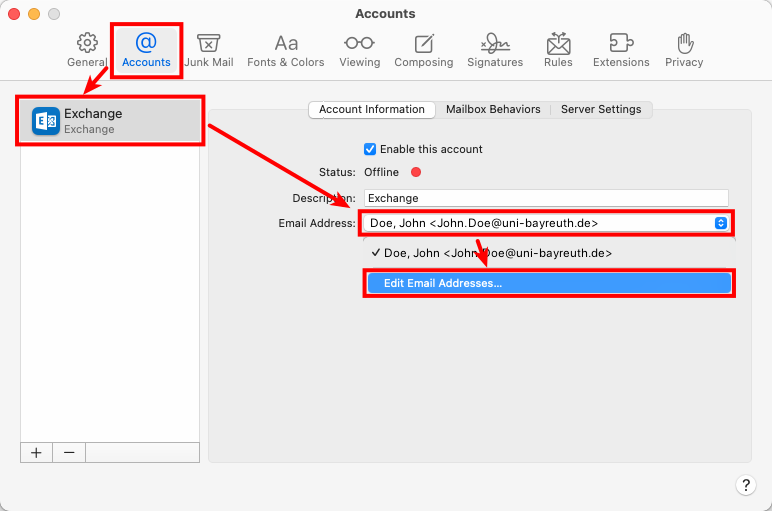
Task: Open the Rules preferences pane
Action: (x=558, y=50)
